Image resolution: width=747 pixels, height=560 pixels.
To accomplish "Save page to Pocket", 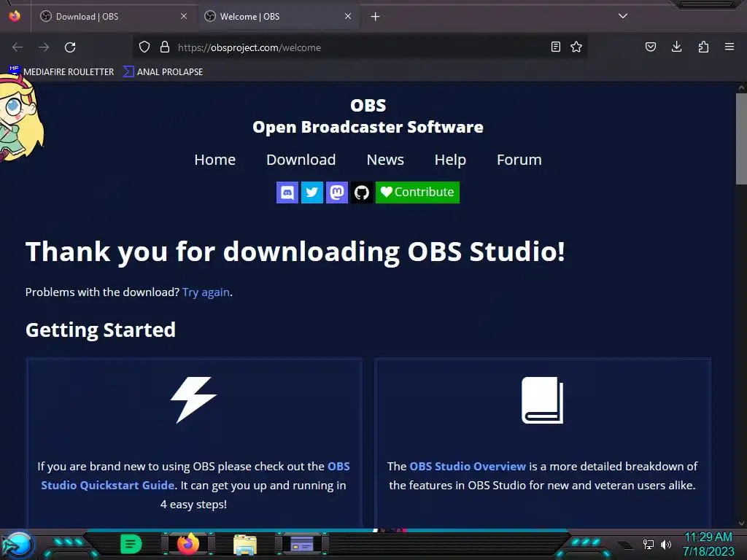I will click(651, 47).
